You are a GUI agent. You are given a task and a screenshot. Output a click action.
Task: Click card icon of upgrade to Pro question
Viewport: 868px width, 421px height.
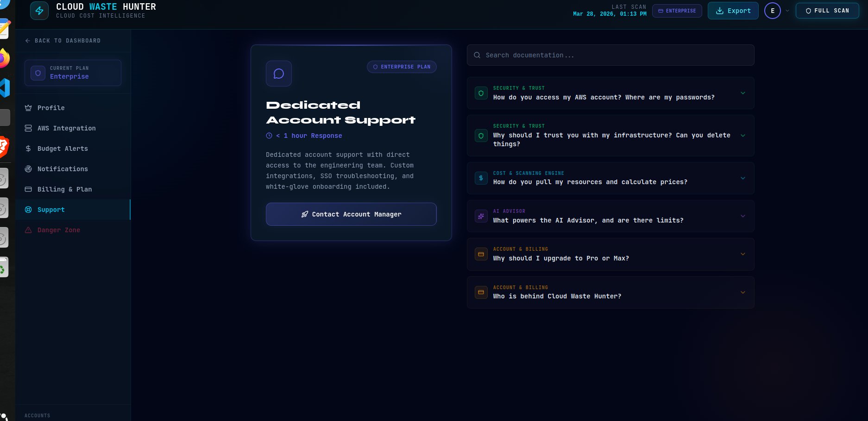481,254
